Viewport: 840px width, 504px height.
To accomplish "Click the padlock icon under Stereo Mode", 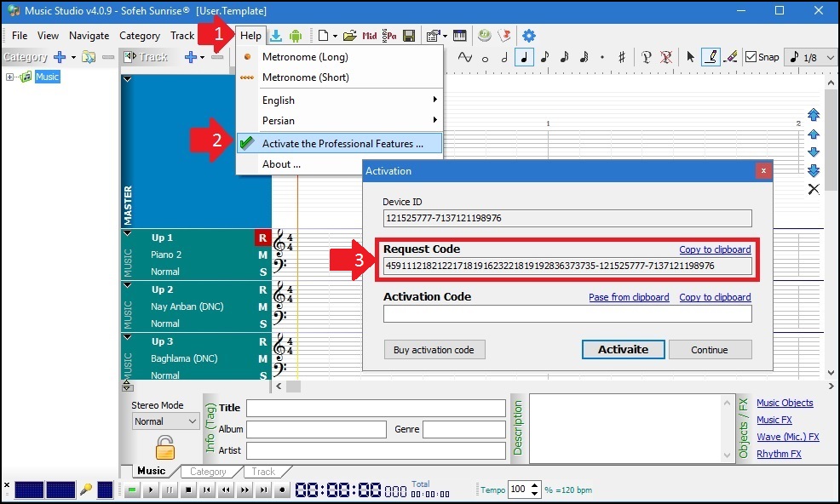I will click(x=165, y=448).
